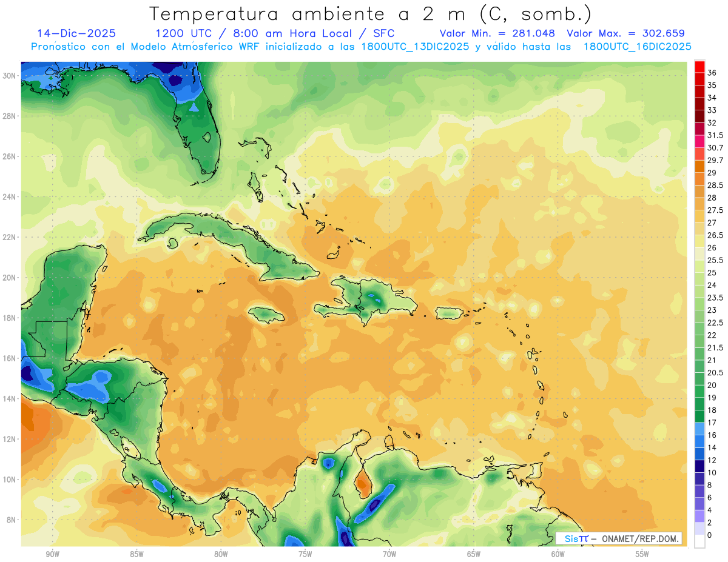Select the "80W" longitude label
This screenshot has height=562, width=728.
point(221,554)
